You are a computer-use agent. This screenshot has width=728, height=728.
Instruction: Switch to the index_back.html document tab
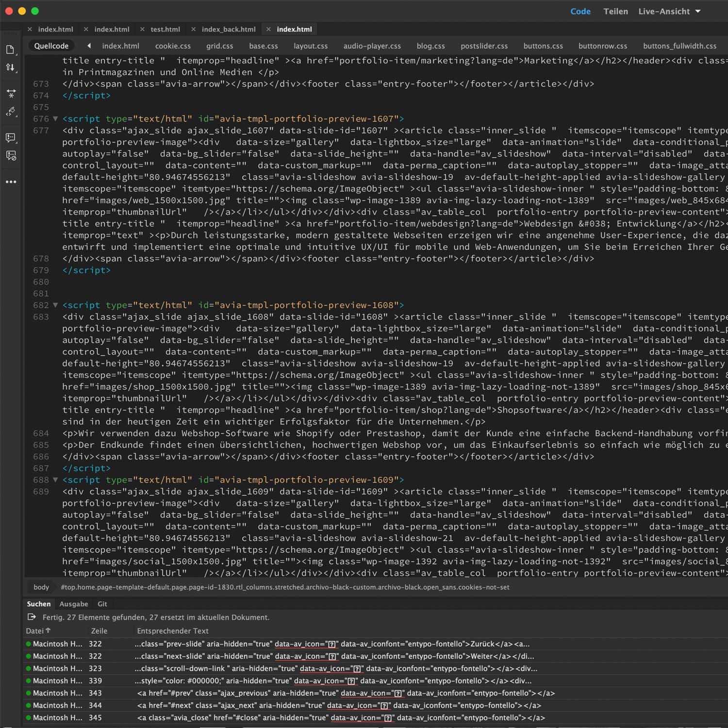click(x=229, y=29)
